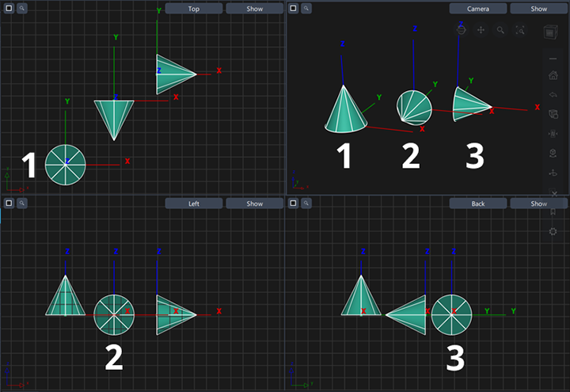Select the zoom-to-region tool
The image size is (570, 392).
pos(520,30)
